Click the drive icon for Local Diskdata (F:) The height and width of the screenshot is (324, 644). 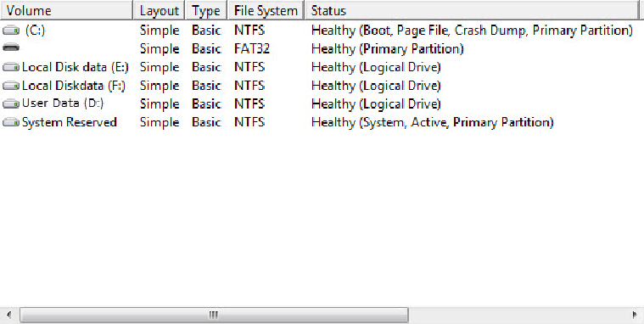point(11,86)
